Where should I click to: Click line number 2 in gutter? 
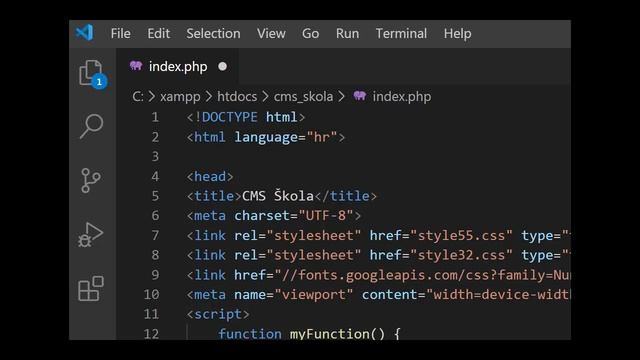click(x=155, y=137)
